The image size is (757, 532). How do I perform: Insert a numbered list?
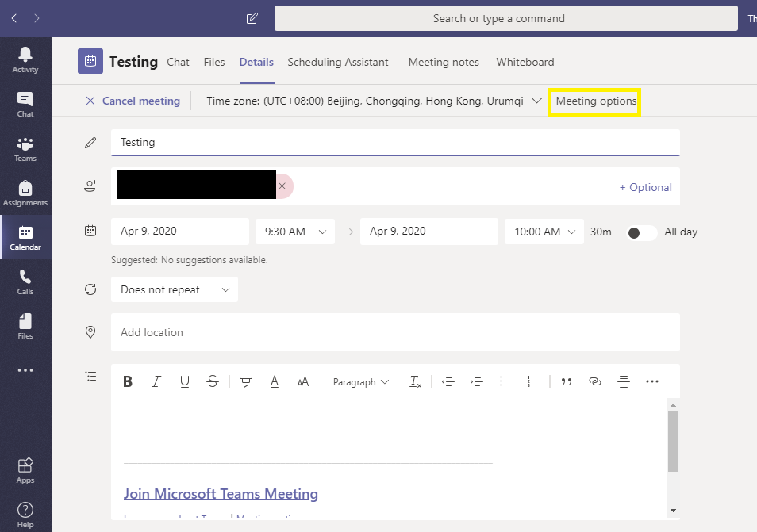[533, 381]
